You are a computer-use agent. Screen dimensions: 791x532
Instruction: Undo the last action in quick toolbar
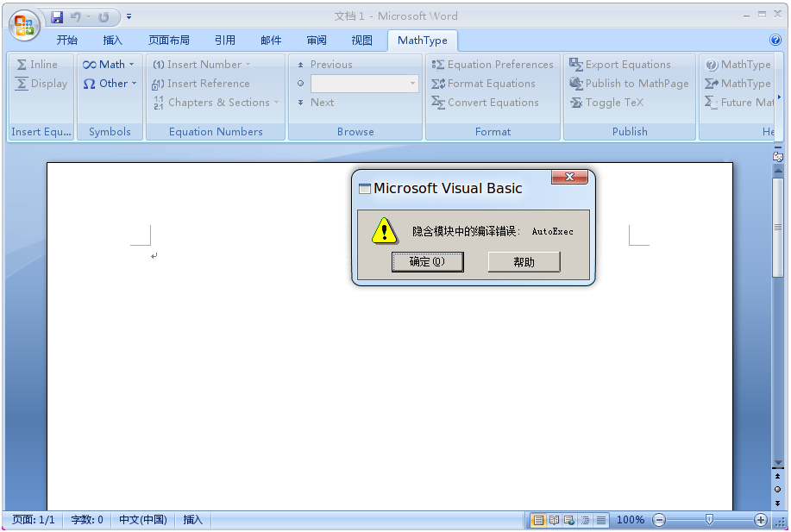click(x=76, y=17)
